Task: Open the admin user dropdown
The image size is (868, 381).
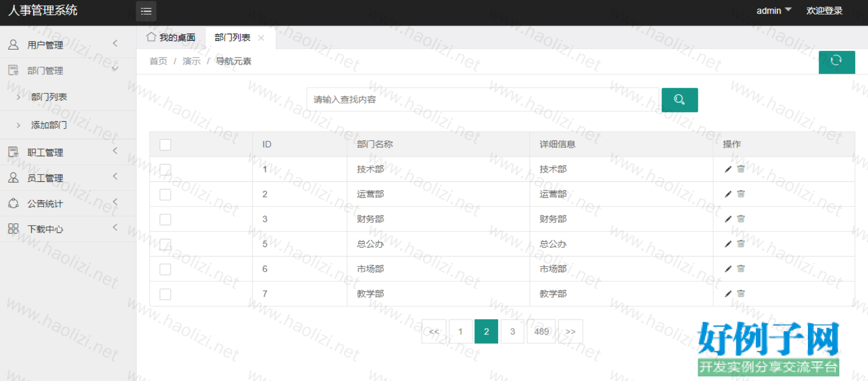Action: point(773,10)
